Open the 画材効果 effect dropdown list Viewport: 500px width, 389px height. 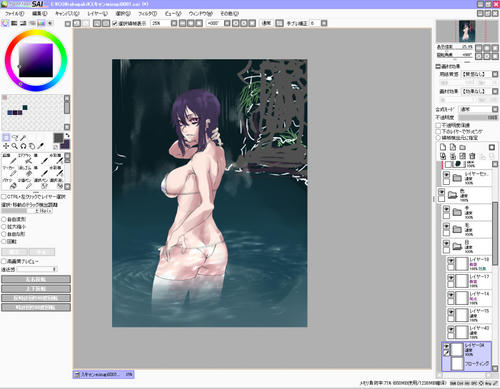495,91
